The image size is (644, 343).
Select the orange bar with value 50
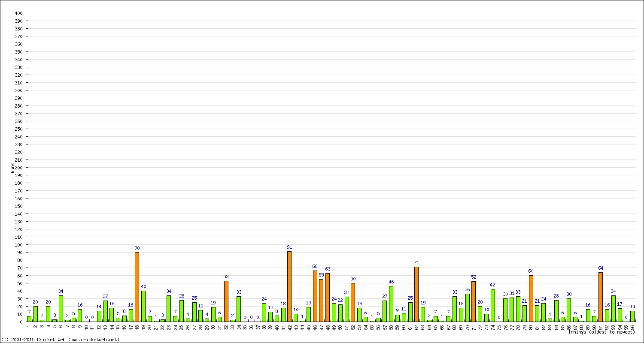pyautogui.click(x=353, y=302)
